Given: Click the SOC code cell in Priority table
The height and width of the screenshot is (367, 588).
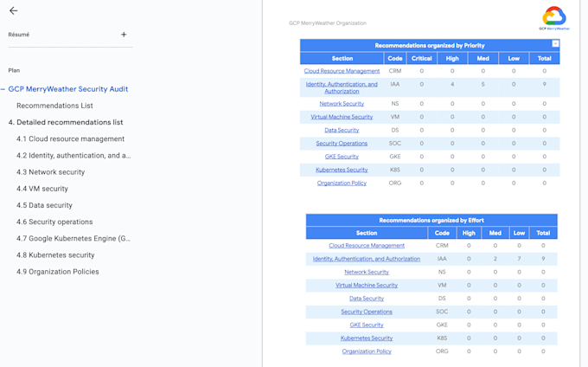Looking at the screenshot, I should (x=395, y=144).
